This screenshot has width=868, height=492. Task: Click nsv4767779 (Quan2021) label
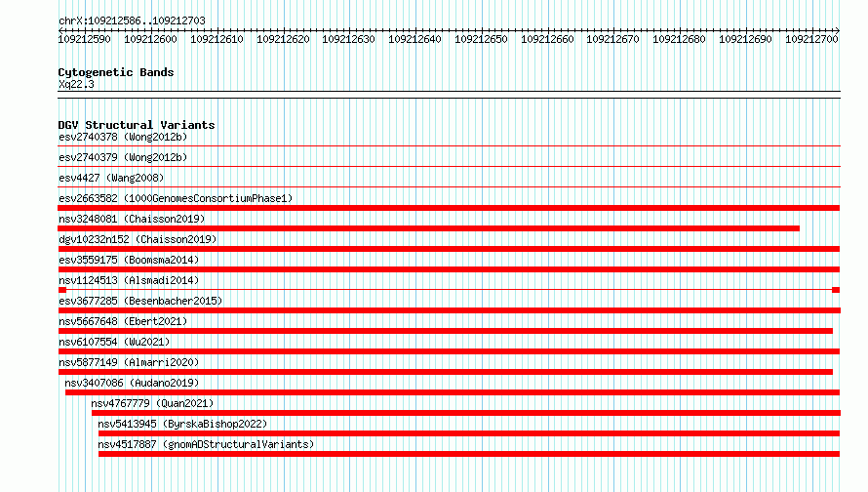tap(152, 403)
